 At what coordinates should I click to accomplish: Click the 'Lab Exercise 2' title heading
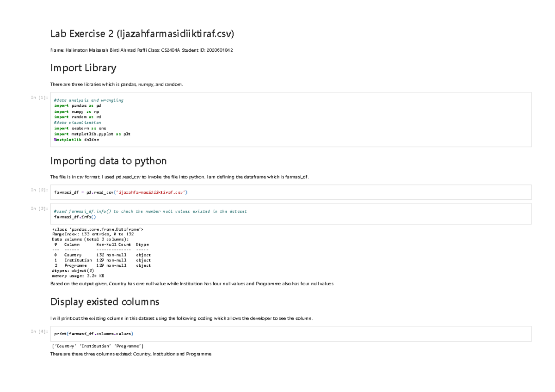click(x=142, y=34)
